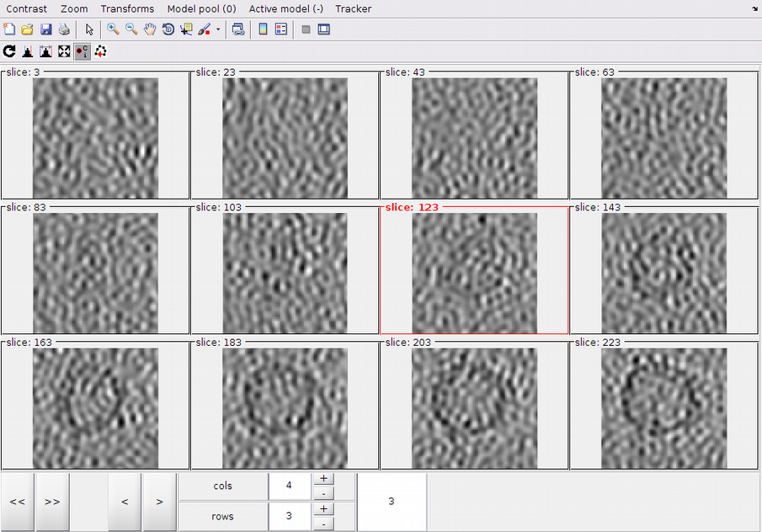Click the gray square hide-tools icon

tap(306, 29)
